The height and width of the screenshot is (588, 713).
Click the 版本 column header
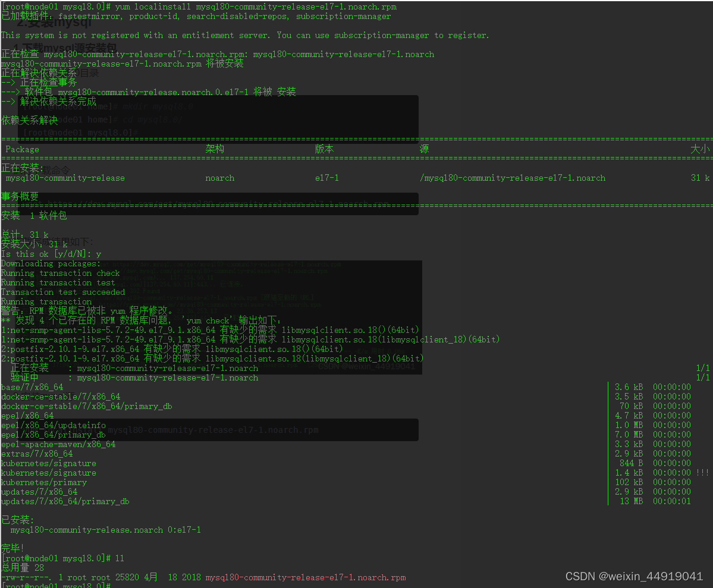point(324,149)
